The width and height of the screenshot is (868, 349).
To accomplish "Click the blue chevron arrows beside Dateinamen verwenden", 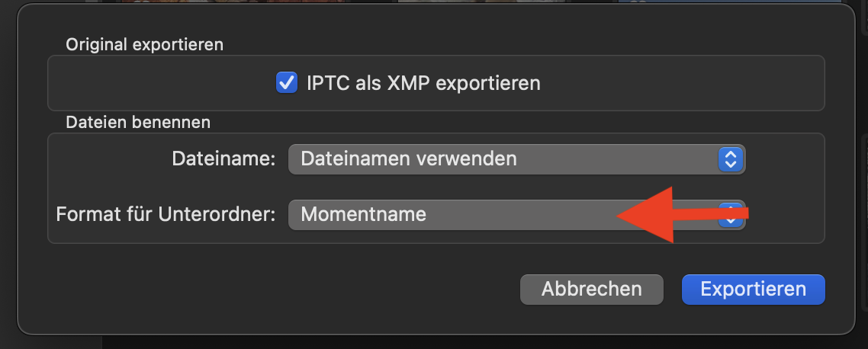I will pyautogui.click(x=730, y=159).
